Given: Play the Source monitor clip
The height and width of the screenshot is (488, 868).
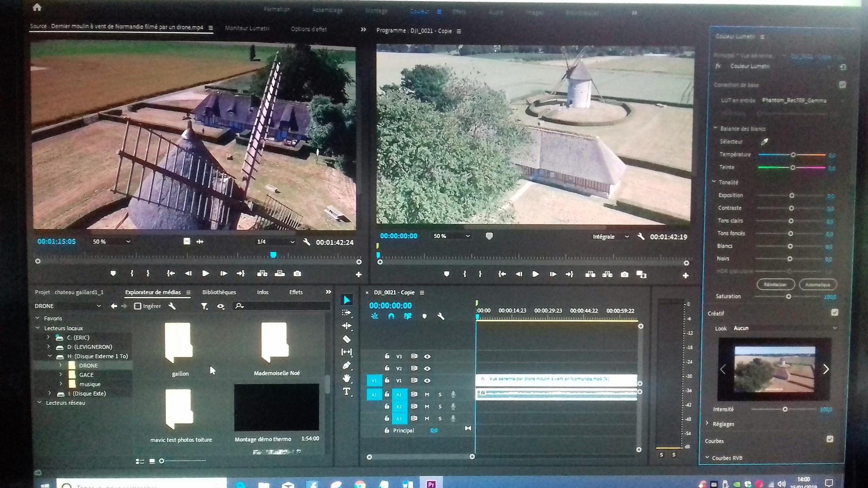Looking at the screenshot, I should tap(206, 273).
